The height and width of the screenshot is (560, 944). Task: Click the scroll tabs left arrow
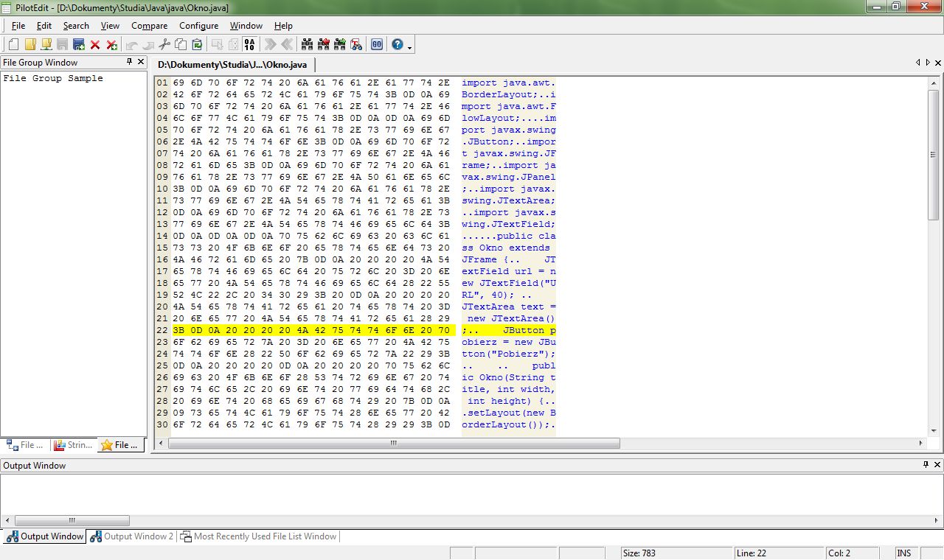click(918, 63)
